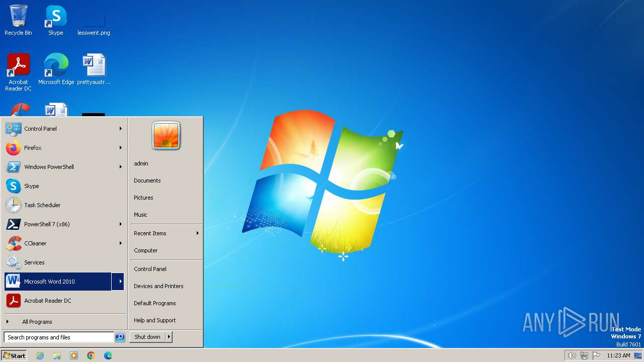Launch Skype from Start menu list

tap(63, 186)
